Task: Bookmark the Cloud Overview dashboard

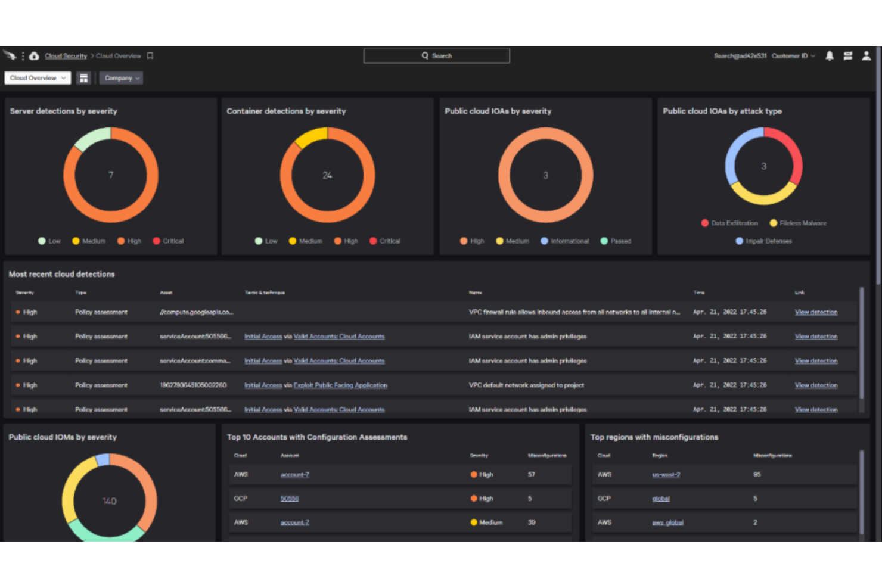Action: pos(150,55)
